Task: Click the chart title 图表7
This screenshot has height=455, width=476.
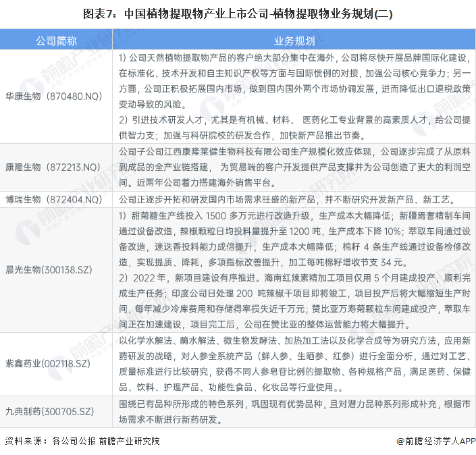Action: coord(238,14)
